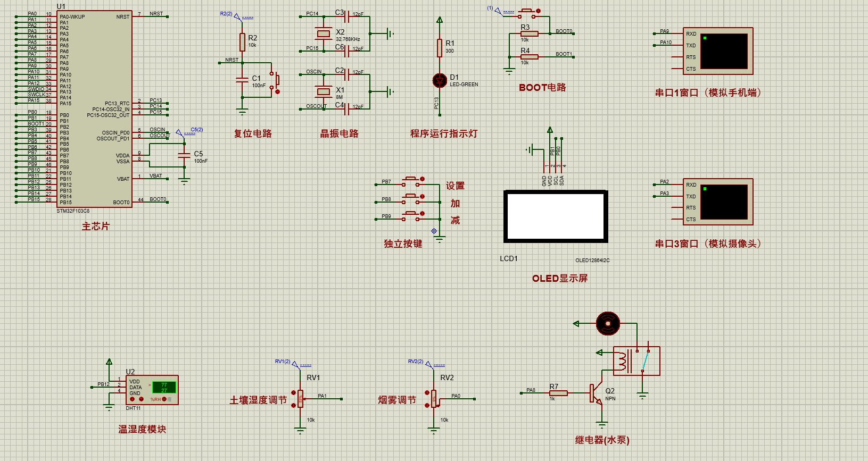Click capacitor C4 12pF
Viewport: 868px width, 461px height.
tap(346, 109)
